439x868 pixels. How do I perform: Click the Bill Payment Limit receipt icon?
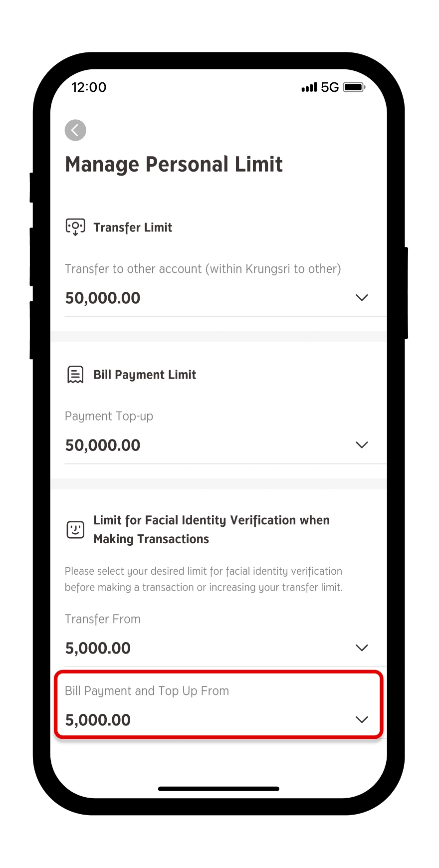[75, 375]
